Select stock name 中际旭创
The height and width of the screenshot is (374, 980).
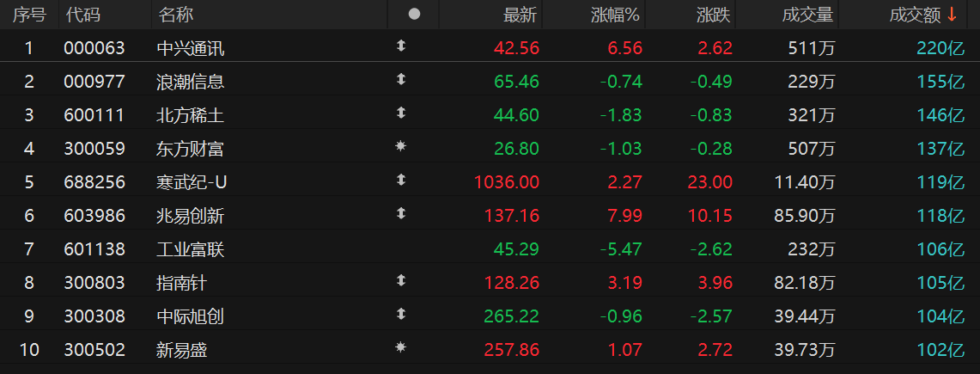pos(191,316)
